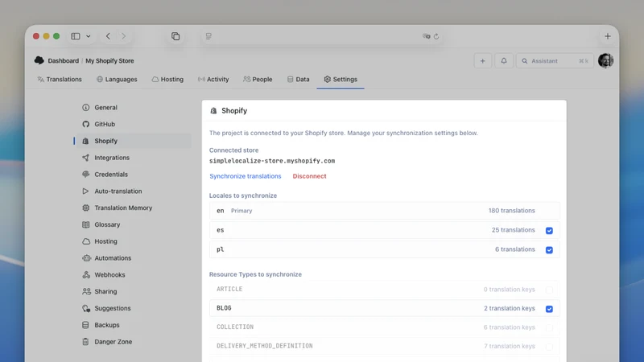Open notifications bell

(x=504, y=61)
